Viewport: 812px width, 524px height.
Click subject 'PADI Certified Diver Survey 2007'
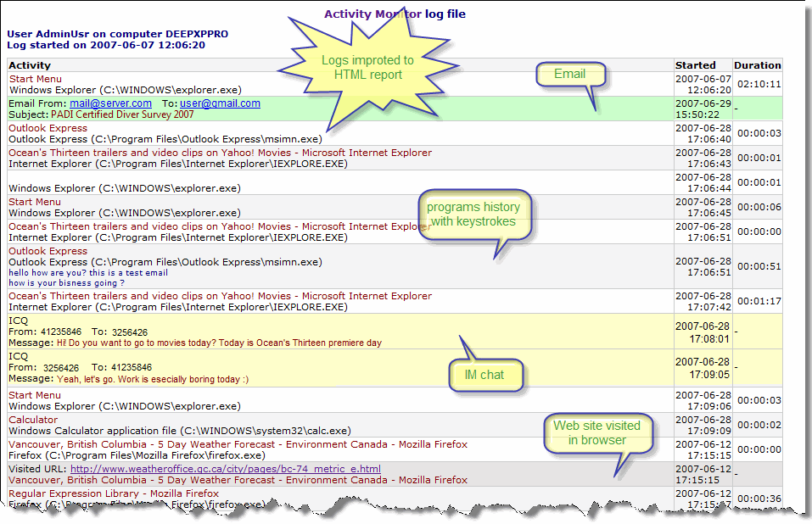[122, 114]
